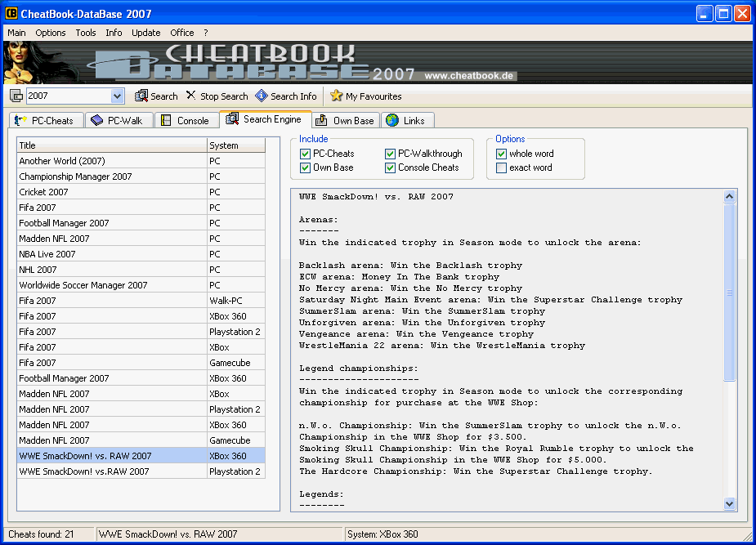Select Worldwide Soccer Manager 2007 row
The height and width of the screenshot is (545, 756).
pyautogui.click(x=141, y=285)
